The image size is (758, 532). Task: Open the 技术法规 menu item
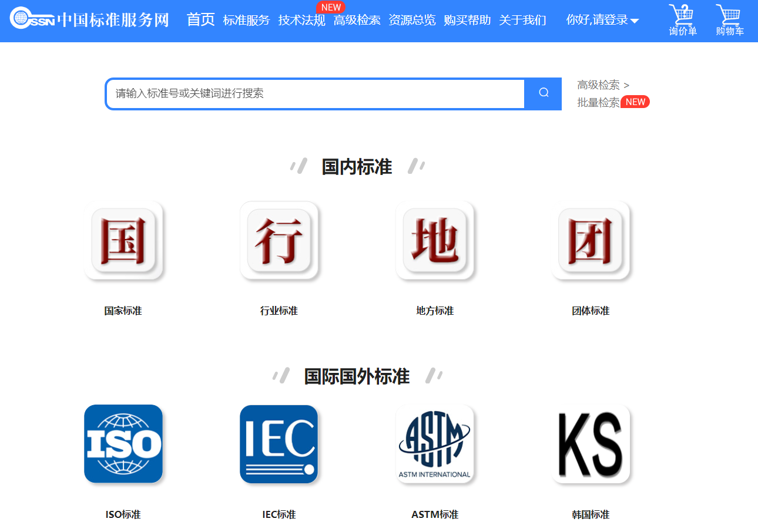[x=301, y=21]
